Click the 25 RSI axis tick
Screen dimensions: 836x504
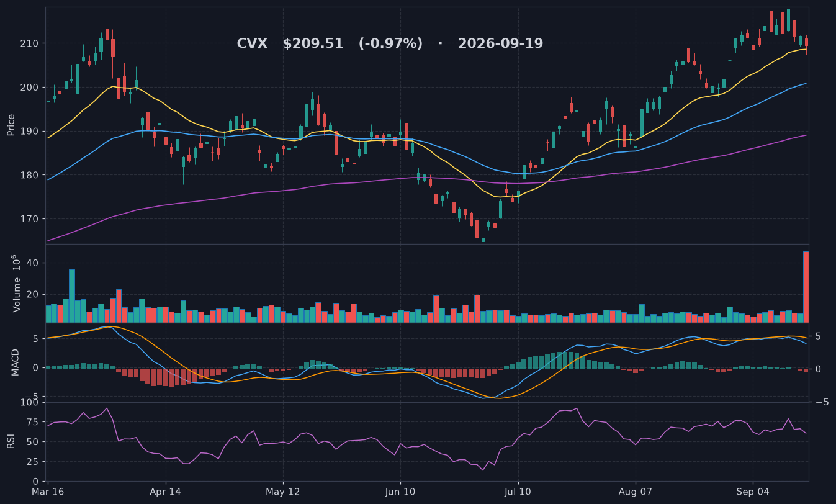(x=34, y=462)
